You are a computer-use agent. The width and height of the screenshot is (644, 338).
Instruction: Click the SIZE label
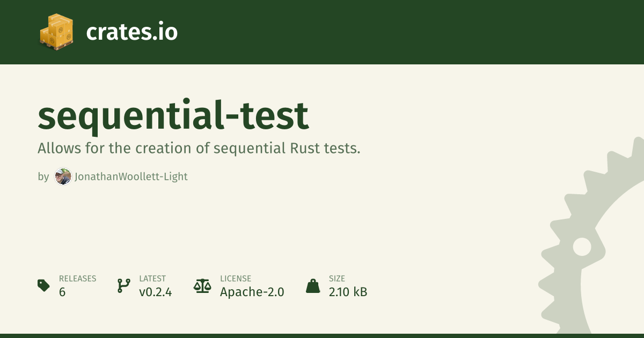[337, 278]
